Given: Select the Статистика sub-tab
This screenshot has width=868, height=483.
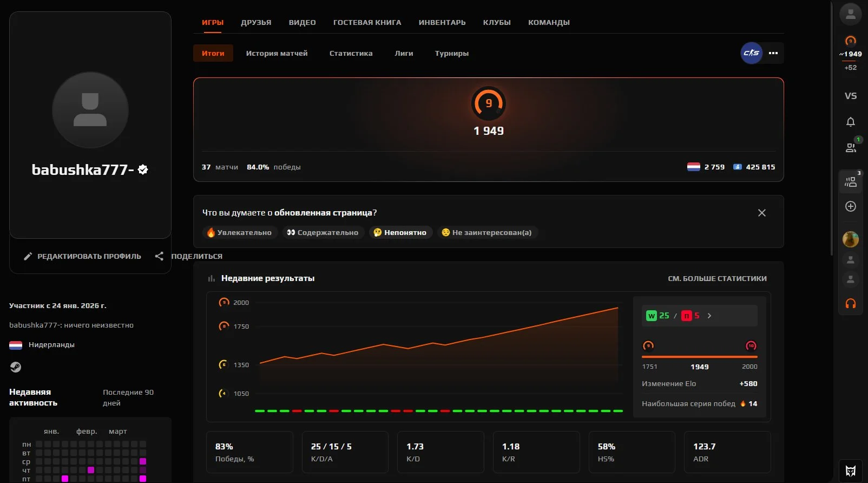Looking at the screenshot, I should point(351,53).
